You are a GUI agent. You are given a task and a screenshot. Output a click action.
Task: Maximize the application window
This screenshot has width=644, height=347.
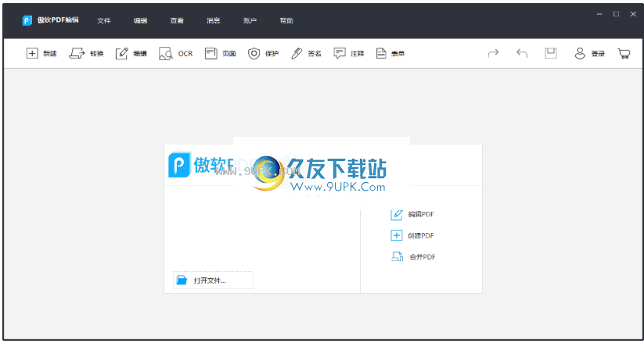coord(616,14)
